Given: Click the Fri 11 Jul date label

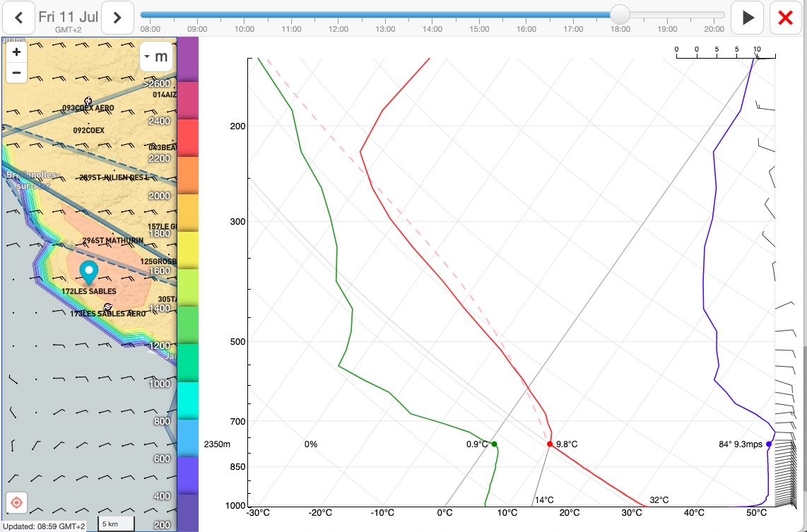Looking at the screenshot, I should (x=68, y=17).
